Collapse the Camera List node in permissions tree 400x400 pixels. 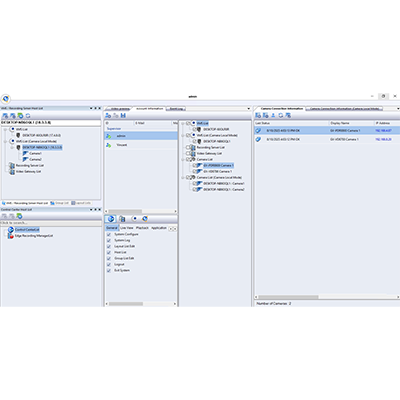(183, 159)
